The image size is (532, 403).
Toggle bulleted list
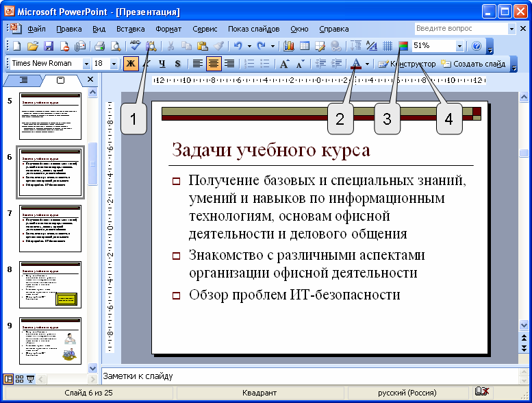point(264,64)
